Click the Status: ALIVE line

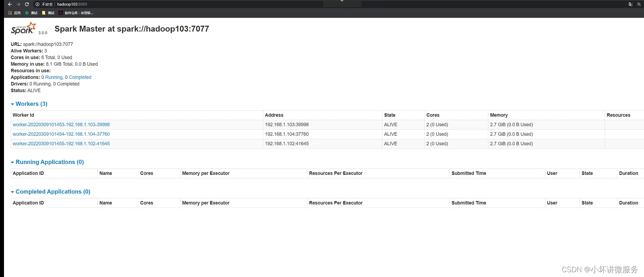[26, 91]
